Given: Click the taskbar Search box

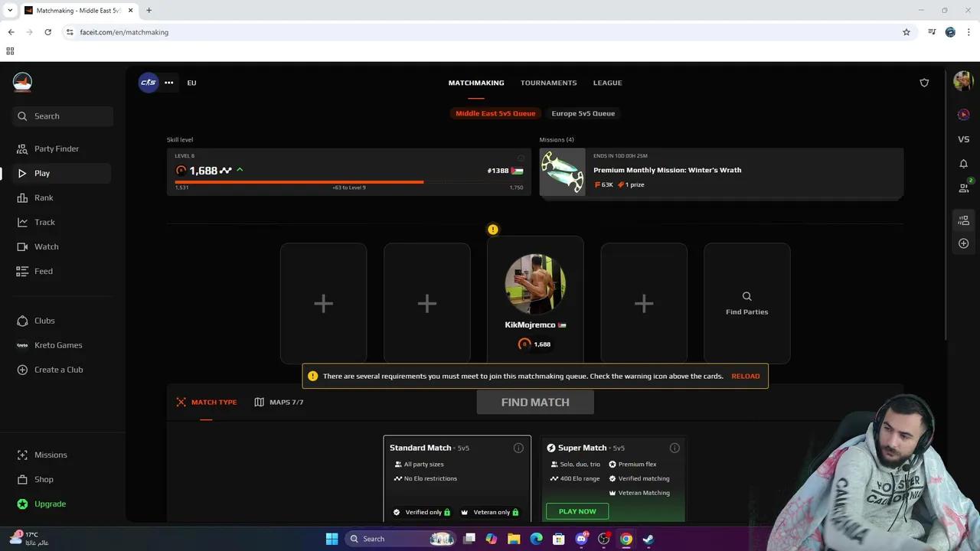Looking at the screenshot, I should tap(400, 539).
